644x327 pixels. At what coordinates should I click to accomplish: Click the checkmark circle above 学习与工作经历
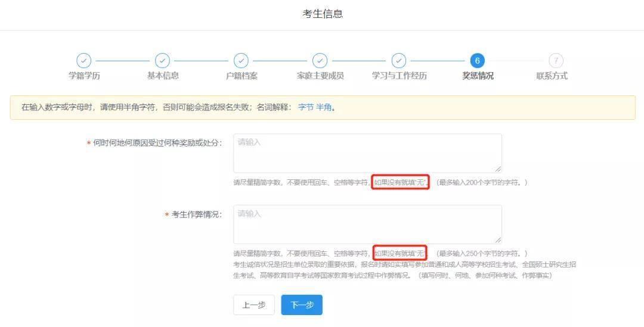point(398,61)
